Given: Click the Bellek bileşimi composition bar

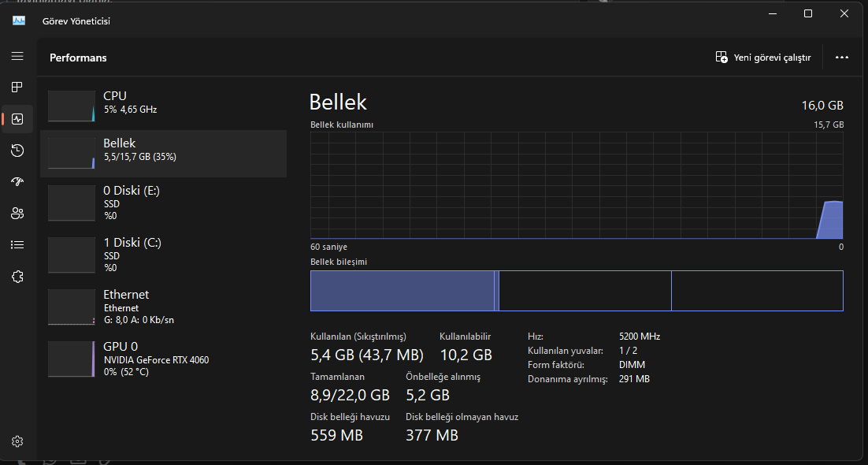Looking at the screenshot, I should tap(577, 291).
